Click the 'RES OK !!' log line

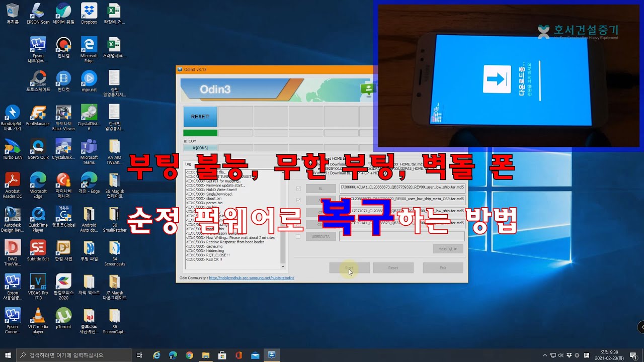pos(204,259)
